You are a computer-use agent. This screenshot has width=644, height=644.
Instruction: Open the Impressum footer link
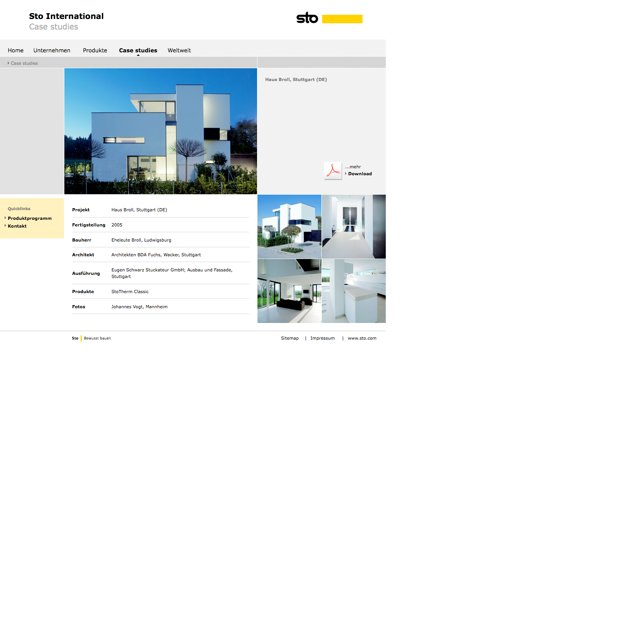(x=323, y=338)
